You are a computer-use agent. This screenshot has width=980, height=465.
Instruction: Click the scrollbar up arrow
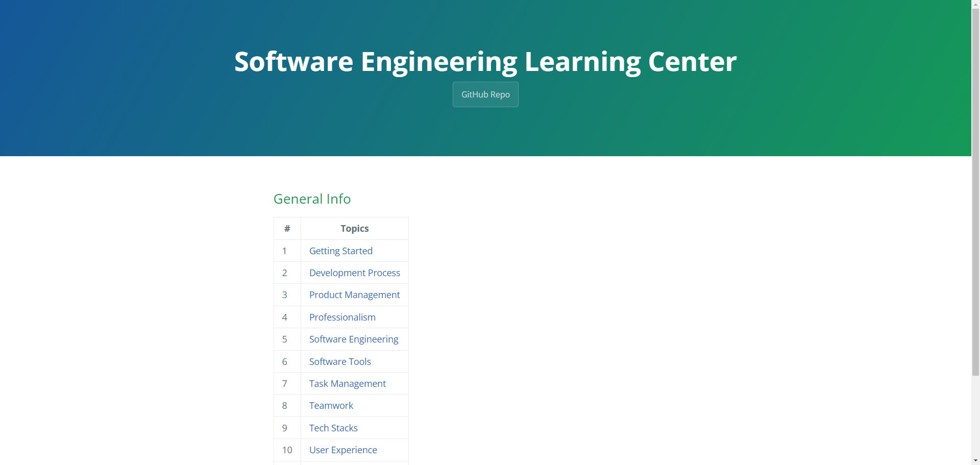click(975, 4)
